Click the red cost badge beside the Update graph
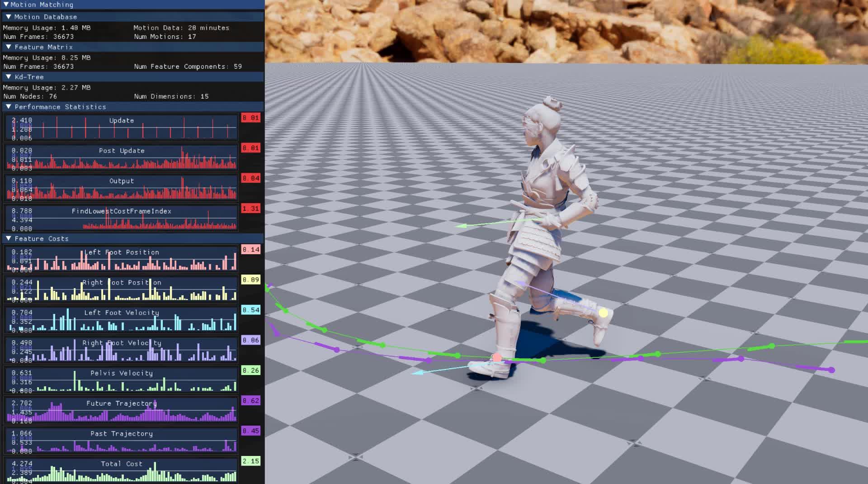Screen dimensions: 868x484 pyautogui.click(x=250, y=118)
